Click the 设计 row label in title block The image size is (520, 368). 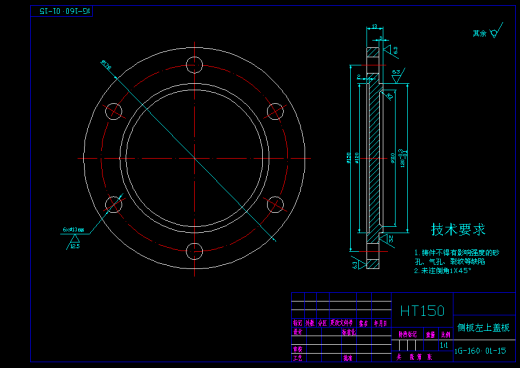[x=297, y=331]
